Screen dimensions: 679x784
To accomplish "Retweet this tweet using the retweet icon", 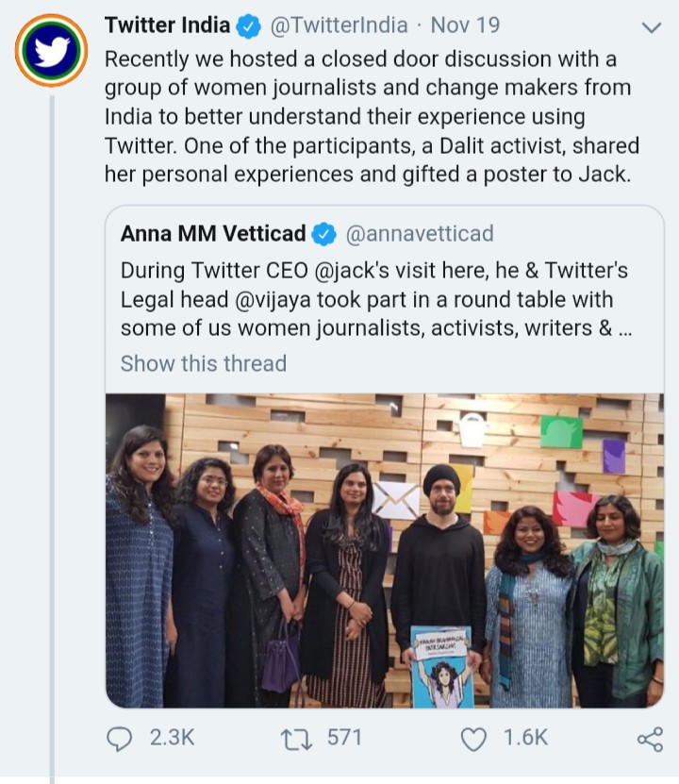I will coord(296,739).
